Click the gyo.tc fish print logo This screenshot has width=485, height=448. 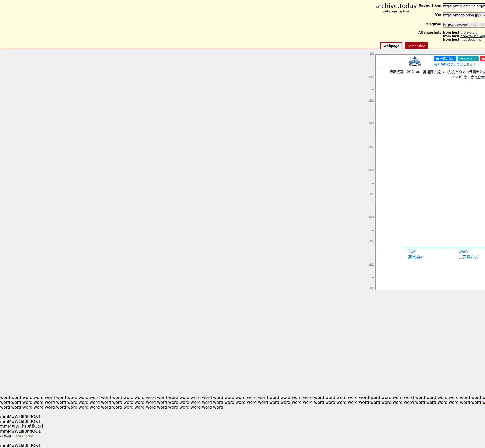(415, 61)
